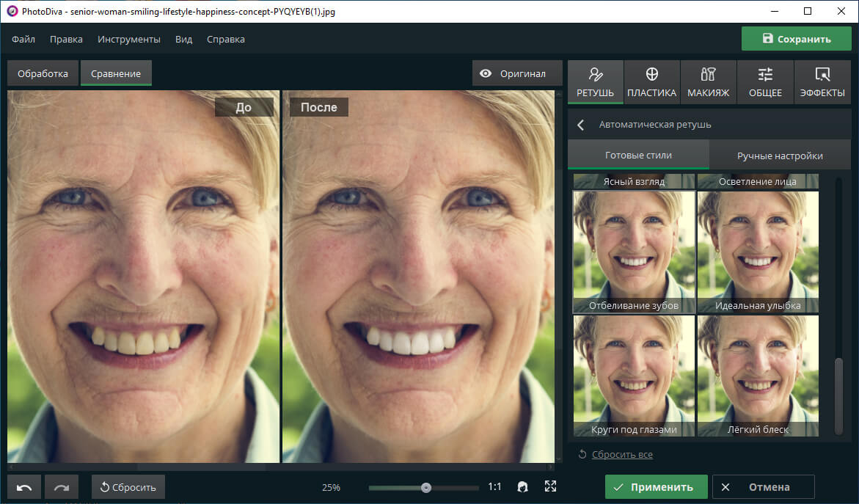Open the Файл menu
This screenshot has width=859, height=504.
tap(23, 40)
